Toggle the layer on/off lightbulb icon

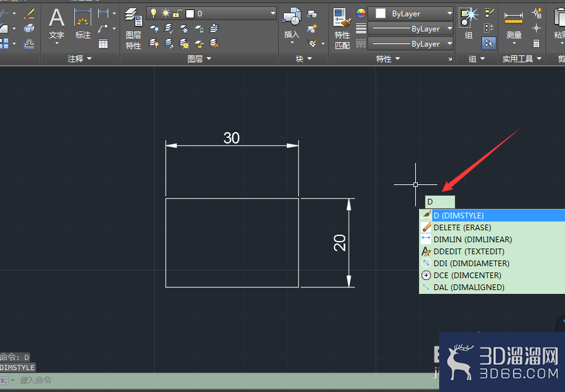(x=154, y=13)
